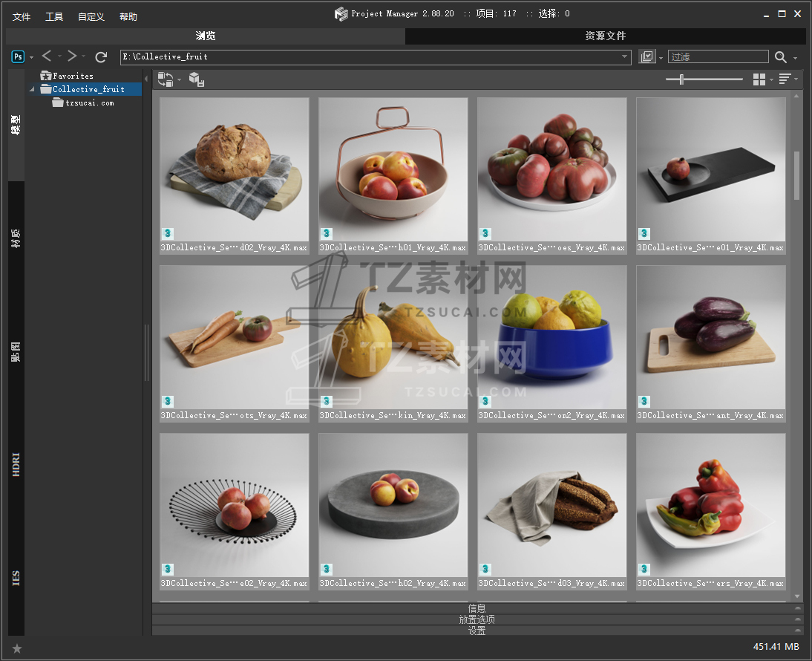Toggle the checkmark filter selection button

click(x=647, y=57)
